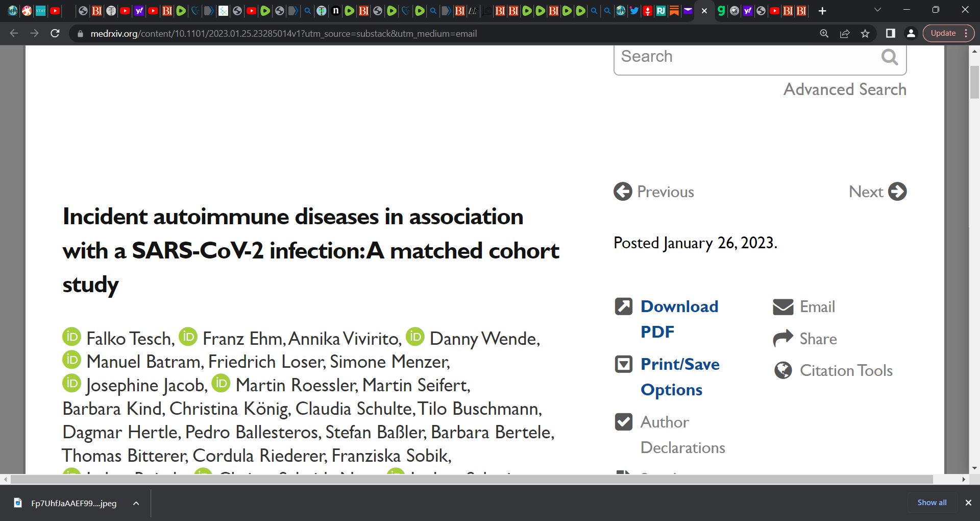Click the vertical scrollbar thumb

[x=974, y=82]
